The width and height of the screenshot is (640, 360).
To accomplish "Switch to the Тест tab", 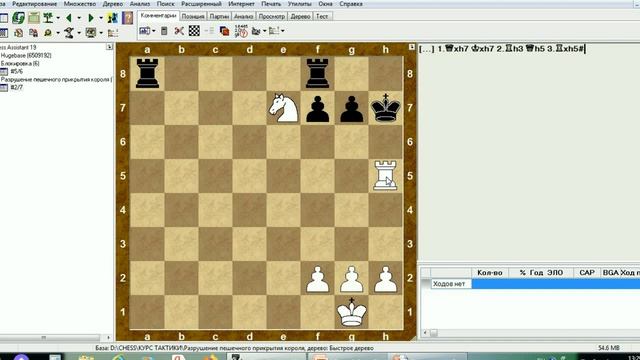I will click(x=322, y=16).
